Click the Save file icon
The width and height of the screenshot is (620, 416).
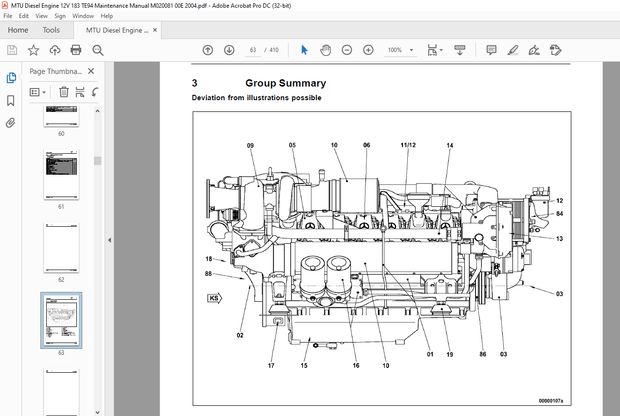coord(12,50)
